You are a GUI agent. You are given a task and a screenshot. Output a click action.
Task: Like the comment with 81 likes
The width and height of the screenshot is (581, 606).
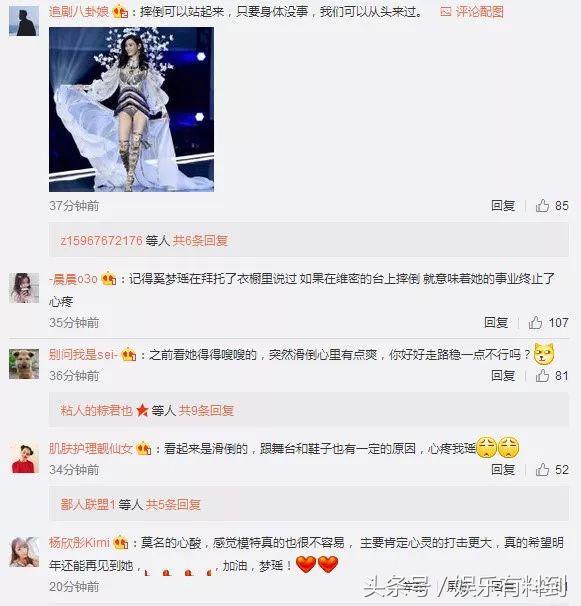point(542,376)
